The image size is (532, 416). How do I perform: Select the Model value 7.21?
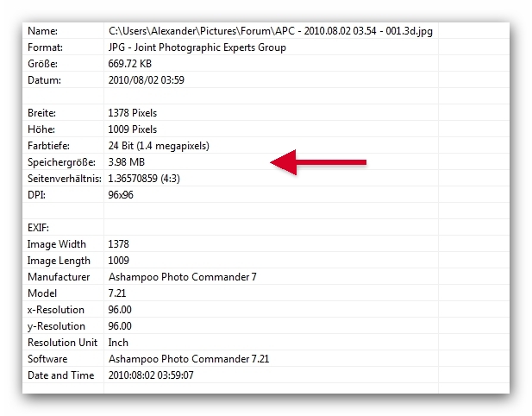118,293
